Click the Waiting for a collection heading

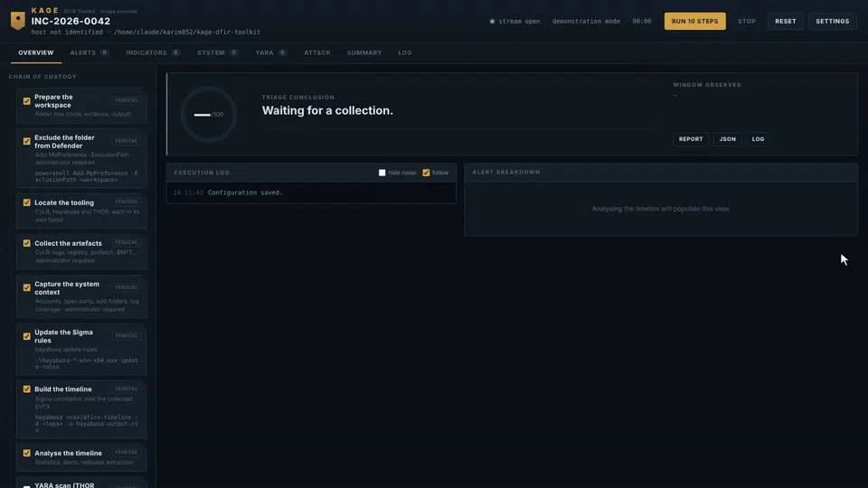point(327,110)
